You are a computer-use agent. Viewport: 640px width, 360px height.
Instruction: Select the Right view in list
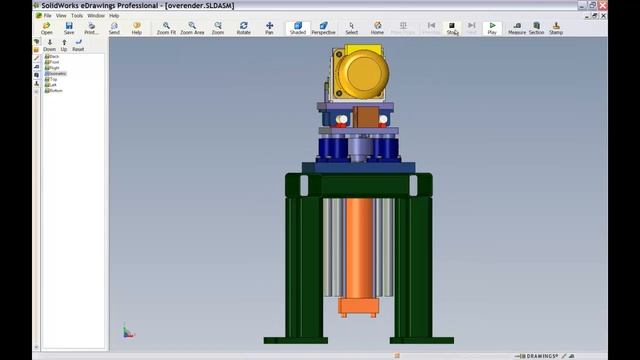pyautogui.click(x=52, y=68)
